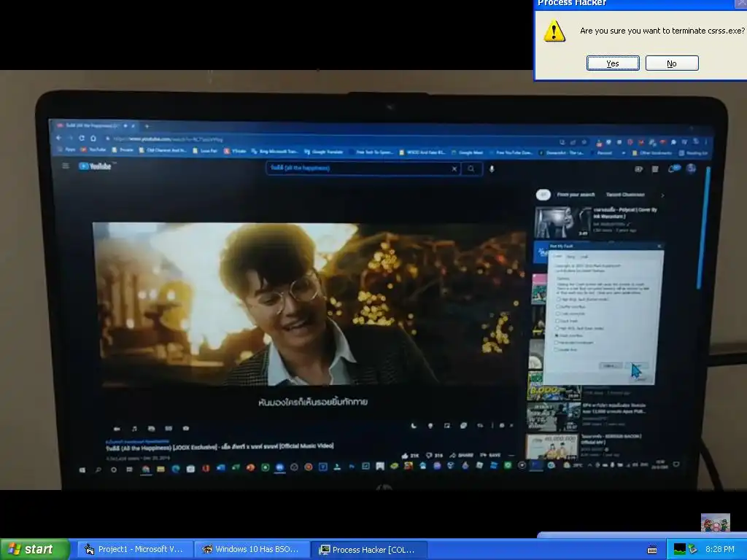Switch to Process Hacker taskbar window

[368, 550]
